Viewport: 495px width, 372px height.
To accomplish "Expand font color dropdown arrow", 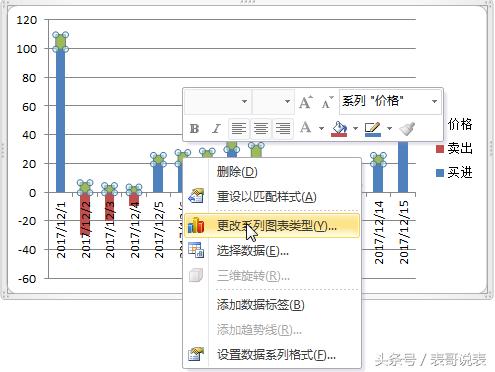I will [321, 129].
